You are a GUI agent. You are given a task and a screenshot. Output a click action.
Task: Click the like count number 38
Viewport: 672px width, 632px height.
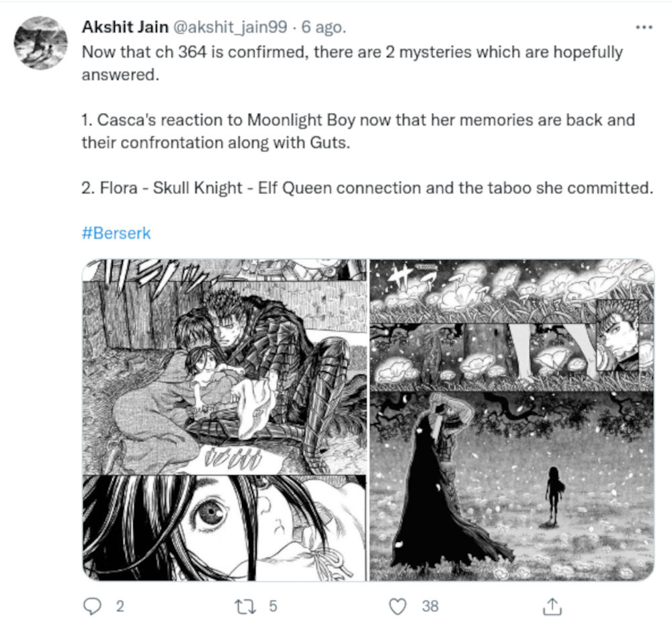(x=430, y=606)
